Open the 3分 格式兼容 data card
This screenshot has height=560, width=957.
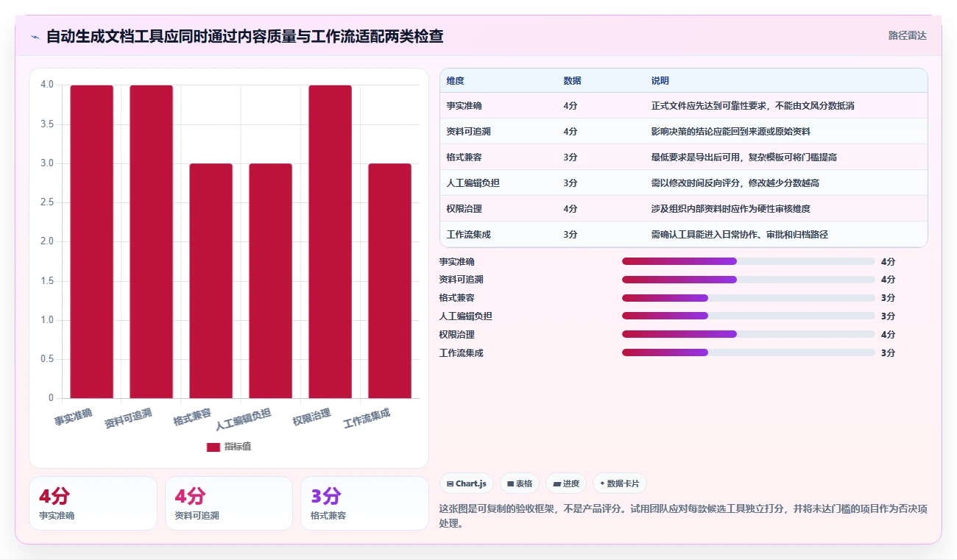(x=364, y=503)
